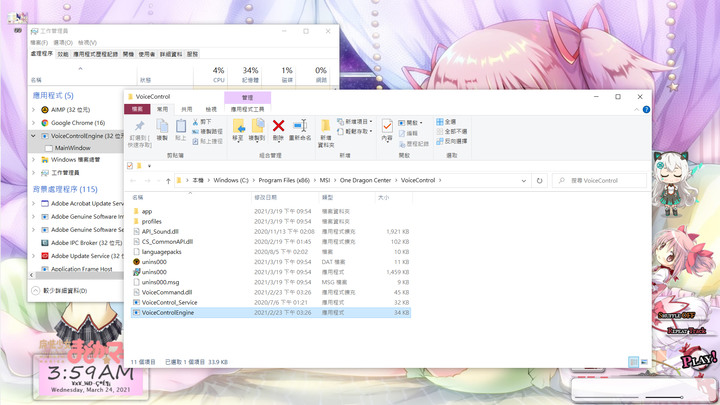This screenshot has width=720, height=405.
Task: Click Windows (C:) in the address breadcrumb
Action: [231, 180]
